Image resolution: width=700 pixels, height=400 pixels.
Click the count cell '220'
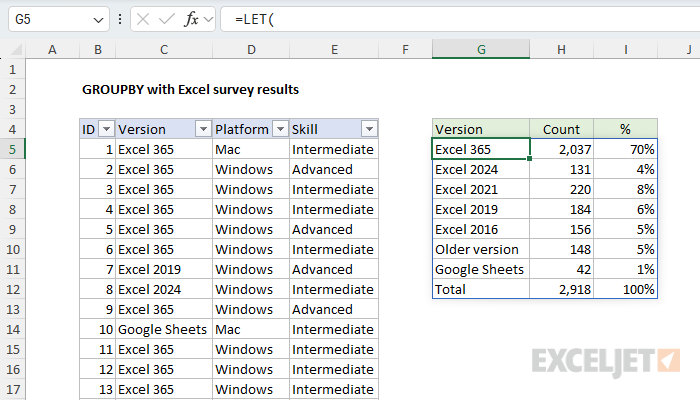(562, 190)
